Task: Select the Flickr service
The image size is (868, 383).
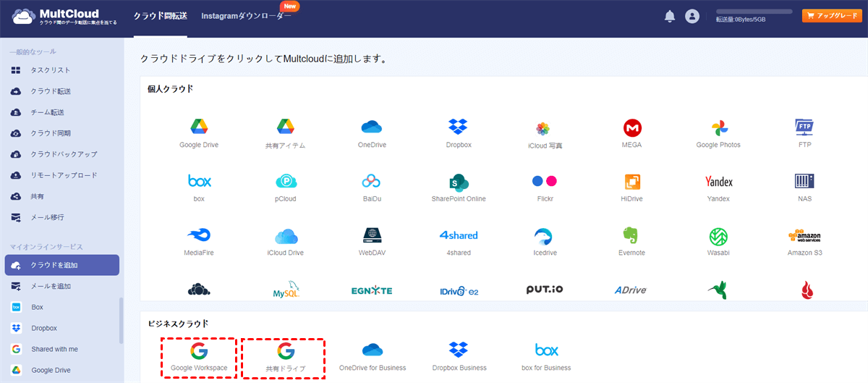Action: click(545, 188)
